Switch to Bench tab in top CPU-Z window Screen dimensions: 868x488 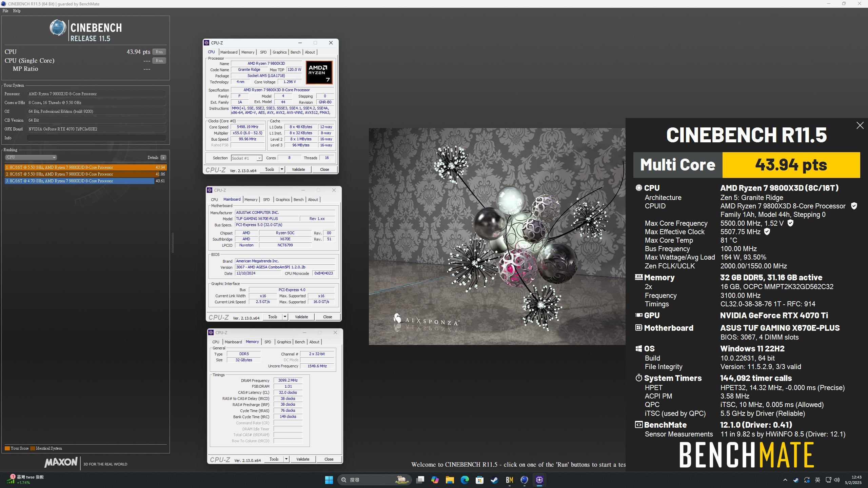pyautogui.click(x=295, y=52)
